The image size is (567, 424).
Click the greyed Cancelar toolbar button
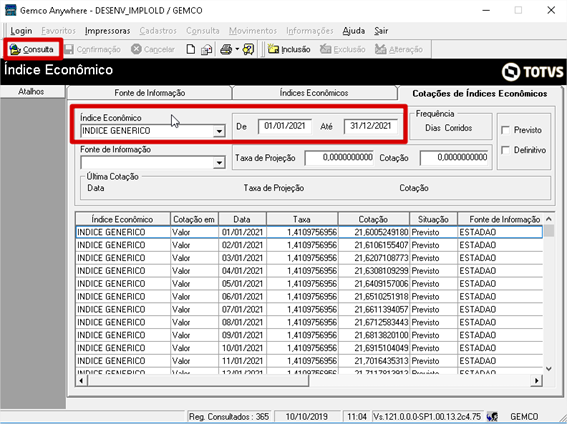153,49
